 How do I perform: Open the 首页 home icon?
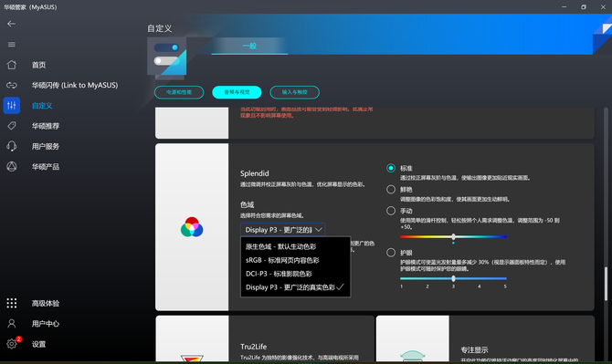12,65
